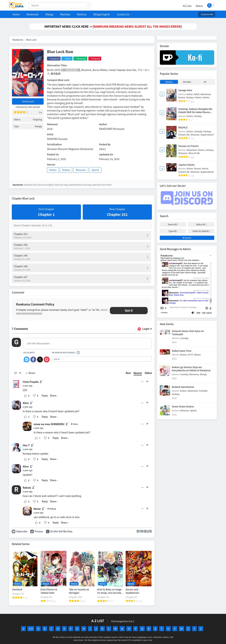Close the Chatango chat widget
Image resolution: width=226 pixels, height=644 pixels.
click(x=211, y=255)
